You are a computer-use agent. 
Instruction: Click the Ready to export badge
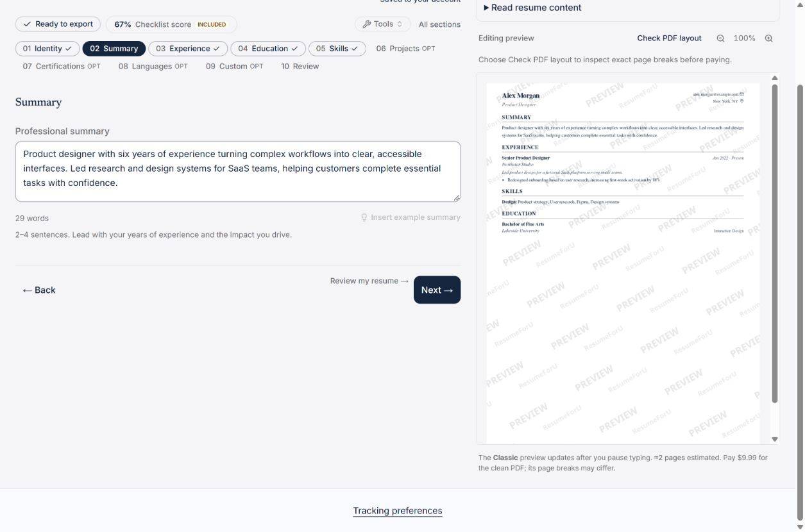tap(58, 24)
